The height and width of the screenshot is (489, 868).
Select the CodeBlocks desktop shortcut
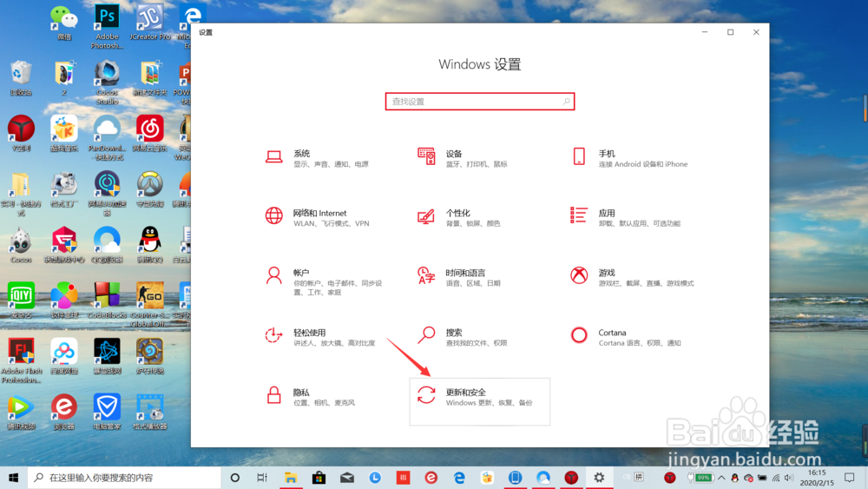point(107,301)
